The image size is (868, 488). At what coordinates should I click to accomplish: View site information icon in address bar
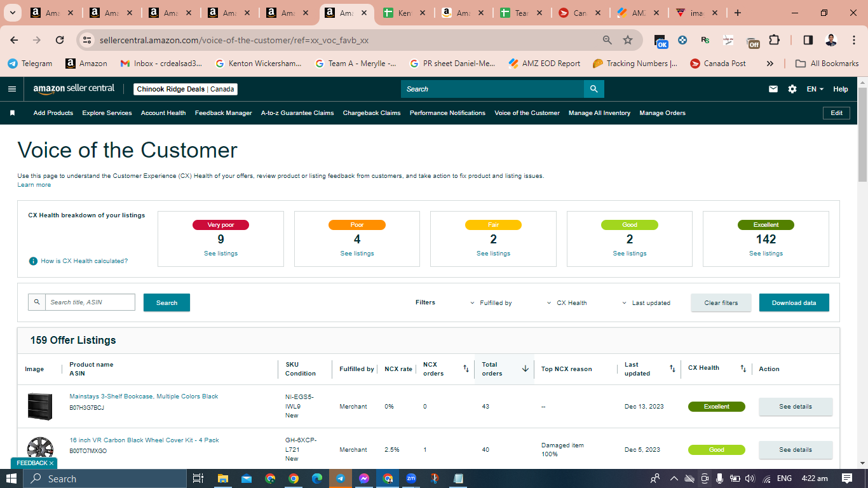(x=88, y=40)
